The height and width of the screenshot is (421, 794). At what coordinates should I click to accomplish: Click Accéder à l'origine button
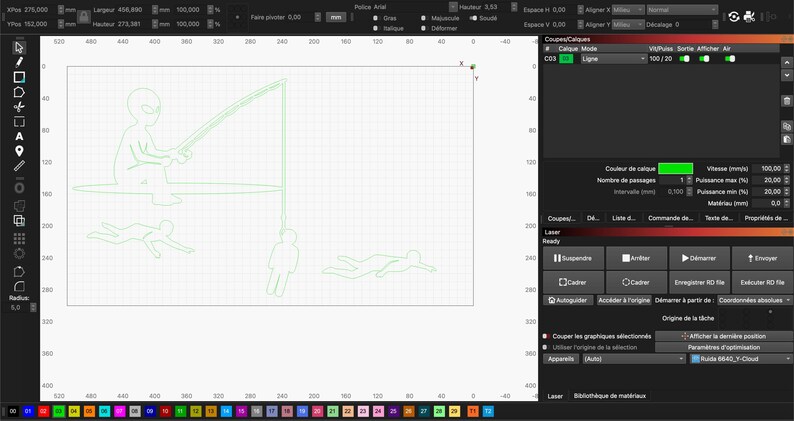coord(624,300)
